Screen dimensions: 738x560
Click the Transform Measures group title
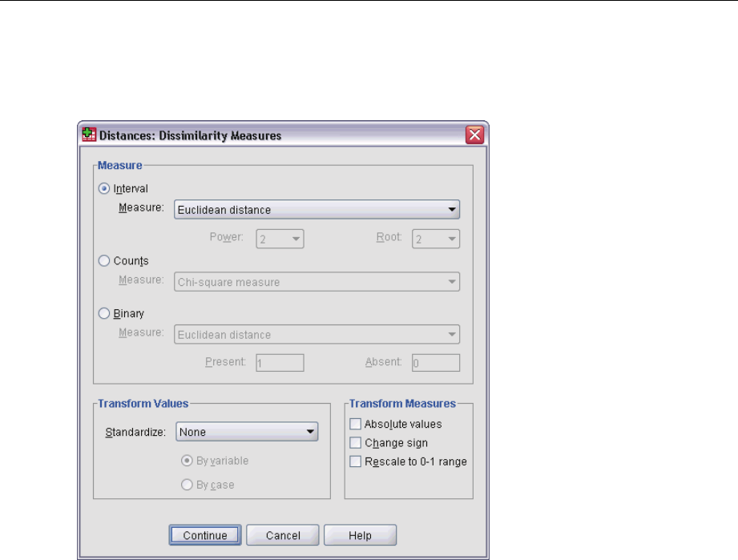tap(402, 404)
